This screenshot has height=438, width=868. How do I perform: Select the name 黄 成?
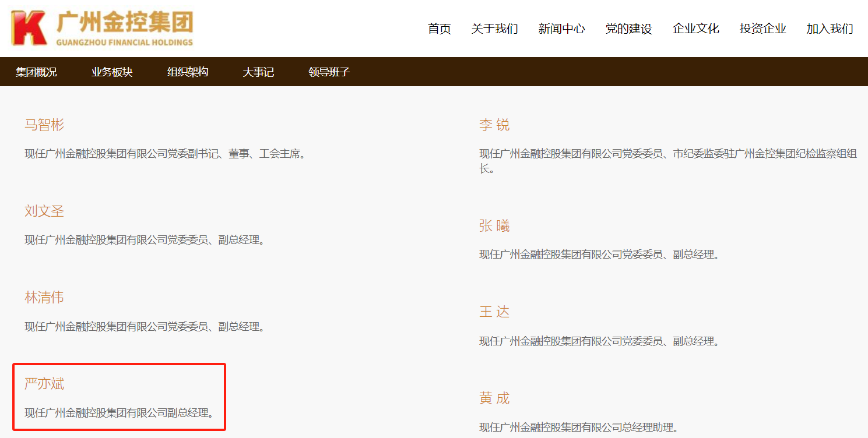(x=494, y=398)
